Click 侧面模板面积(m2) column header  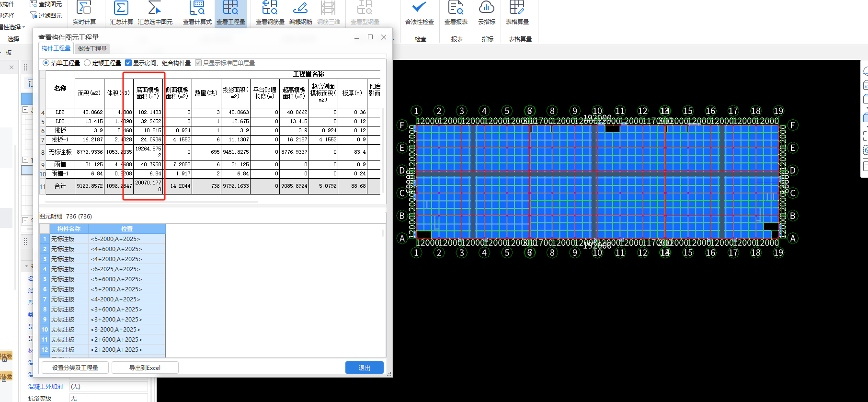point(177,93)
